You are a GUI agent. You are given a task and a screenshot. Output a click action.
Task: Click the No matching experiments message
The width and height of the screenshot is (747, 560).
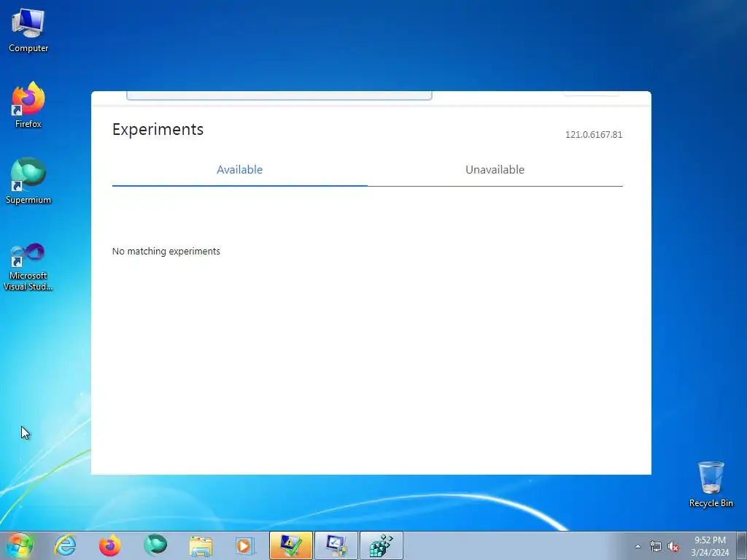[x=166, y=252]
